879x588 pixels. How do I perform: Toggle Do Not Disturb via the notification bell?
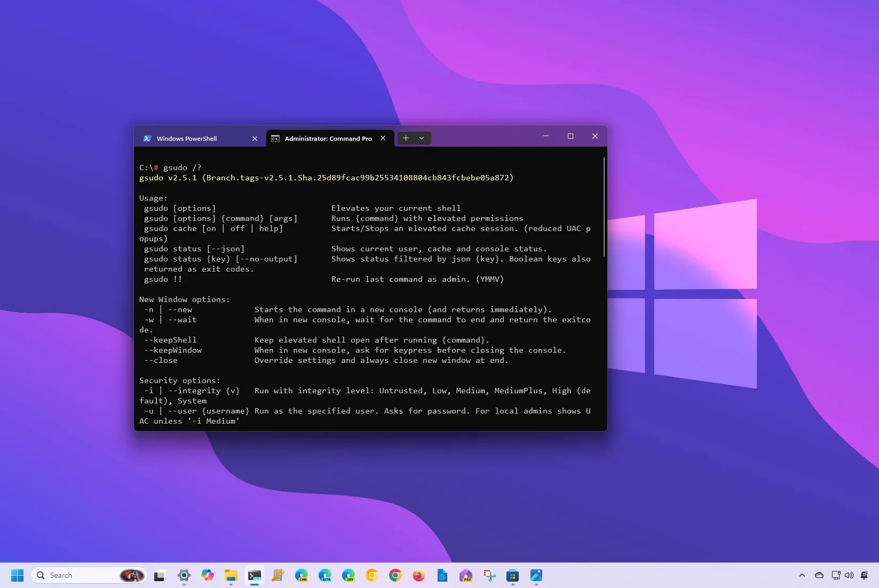click(865, 575)
